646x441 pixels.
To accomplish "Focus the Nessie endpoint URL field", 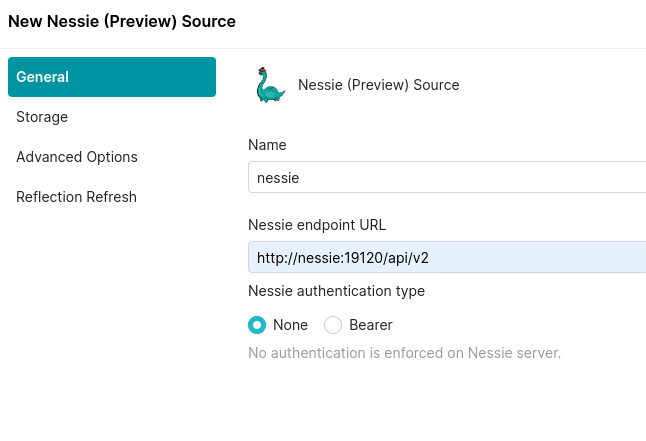I will click(447, 257).
